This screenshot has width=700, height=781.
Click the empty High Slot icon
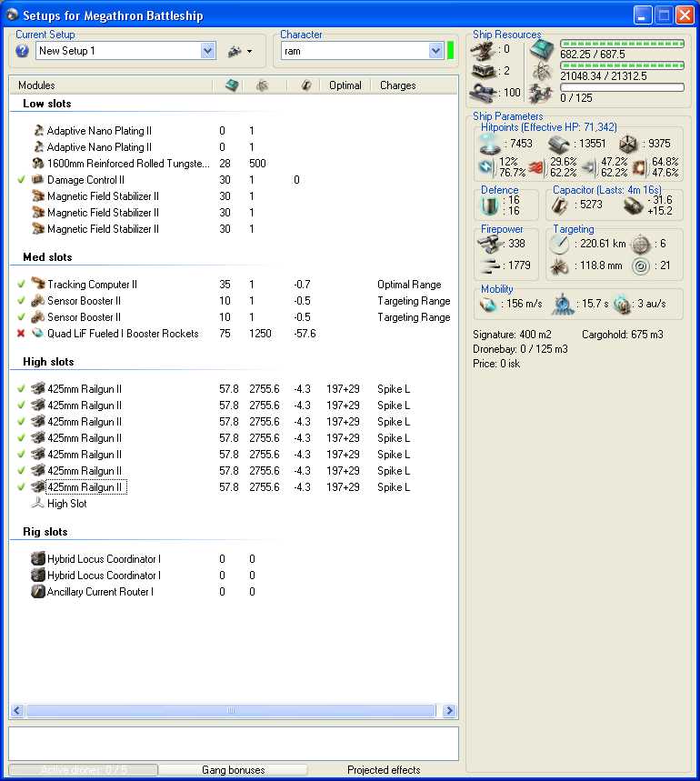(x=38, y=503)
